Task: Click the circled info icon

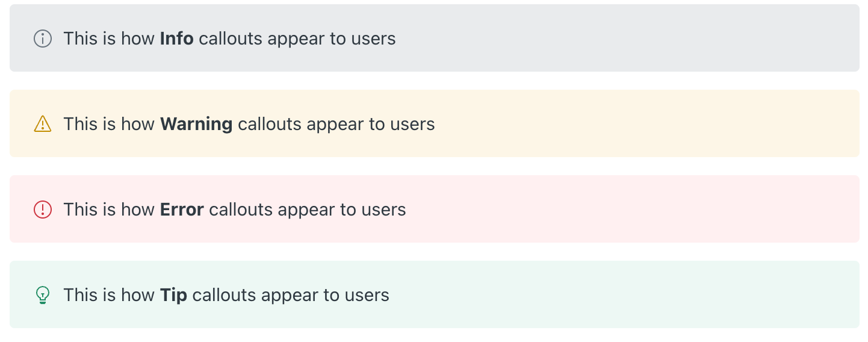Action: click(x=43, y=39)
